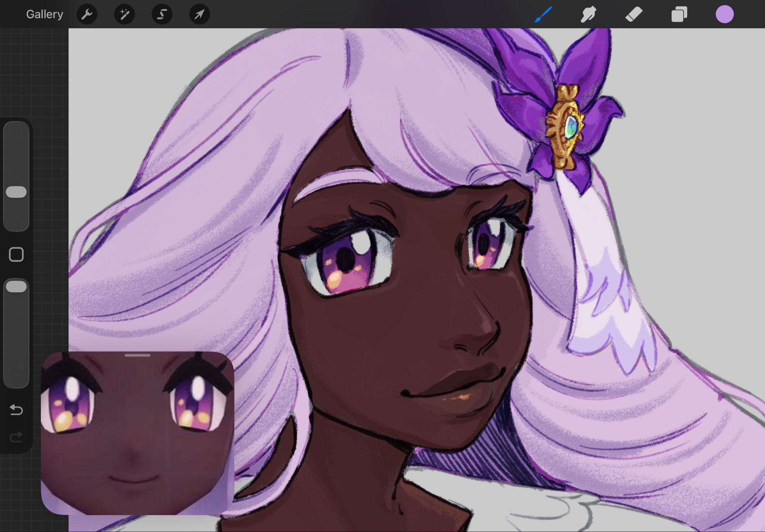Open the Gallery

44,14
